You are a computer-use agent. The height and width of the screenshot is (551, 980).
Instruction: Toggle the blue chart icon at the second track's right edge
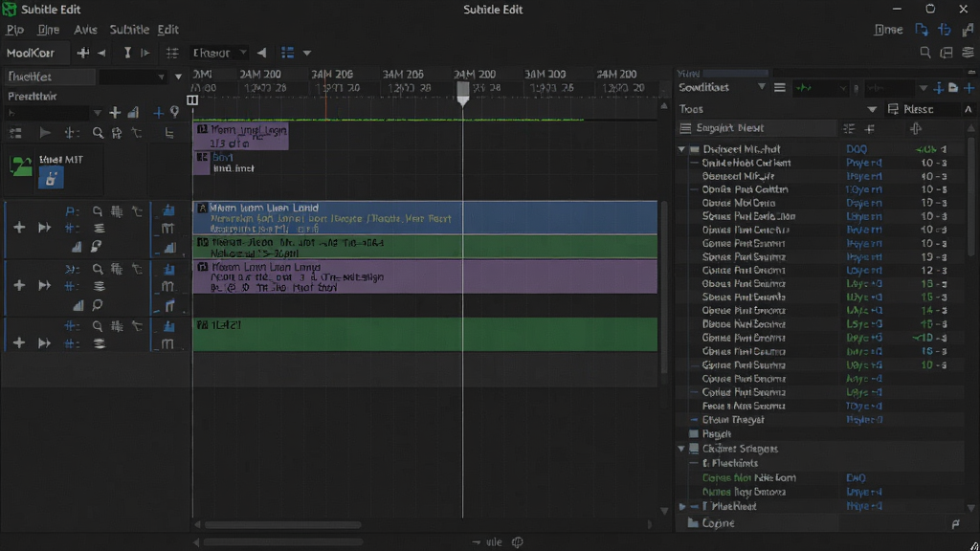coord(168,269)
